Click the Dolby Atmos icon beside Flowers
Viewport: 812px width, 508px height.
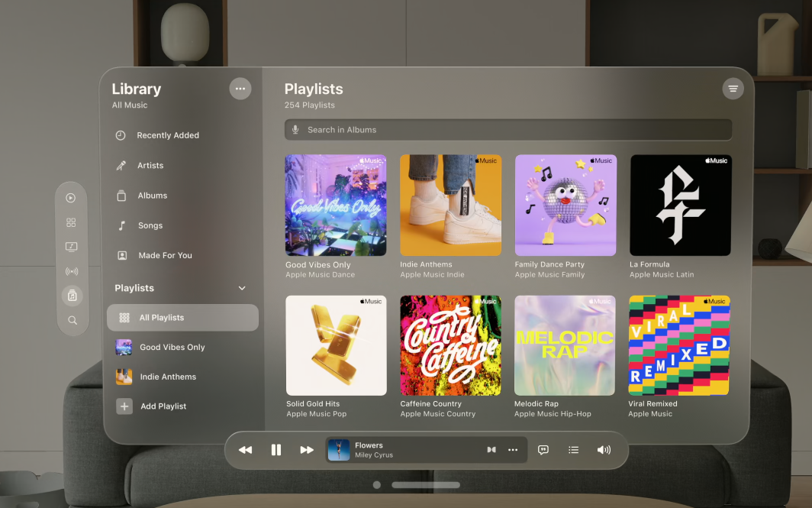(491, 450)
